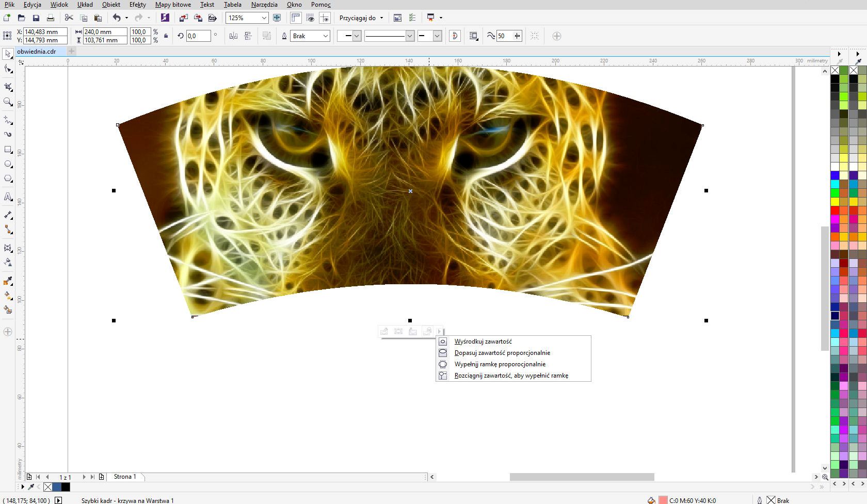867x504 pixels.
Task: Click the Publish to PDF icon
Action: (x=212, y=18)
